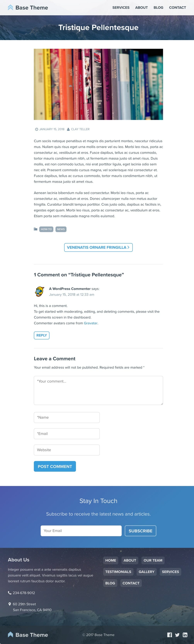Follow the Gravatar link in the comment
The image size is (194, 644).
(90, 323)
